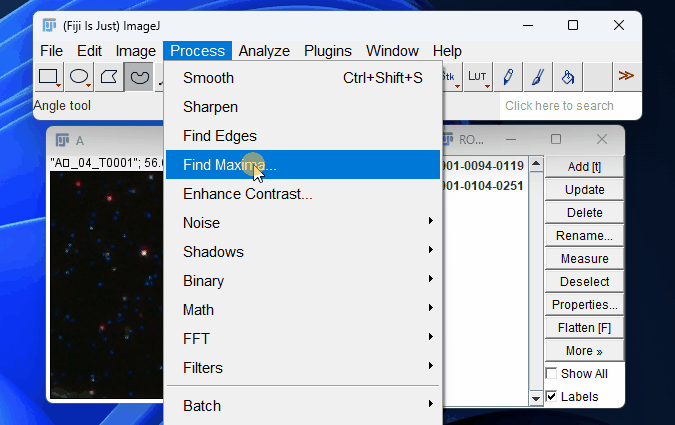Open the Analyze menu

[264, 51]
